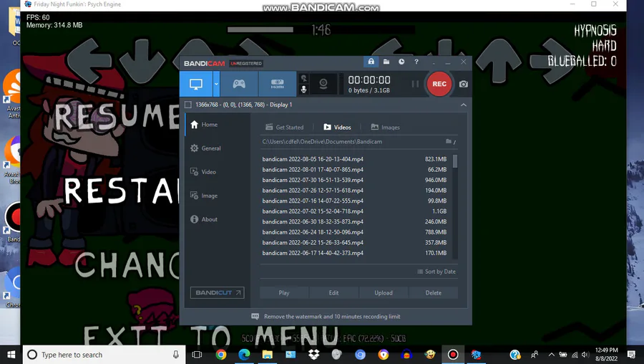Click the Delete button
Viewport: 644px width, 364px height.
point(434,293)
